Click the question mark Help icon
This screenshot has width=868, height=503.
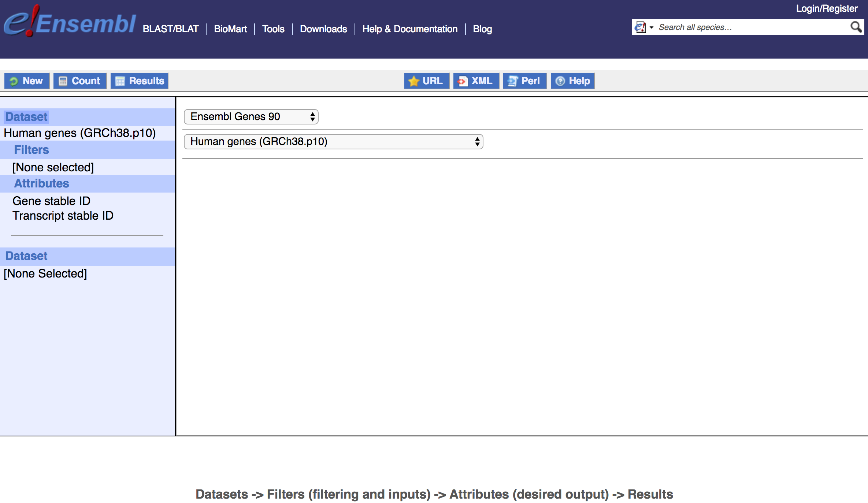(x=560, y=81)
